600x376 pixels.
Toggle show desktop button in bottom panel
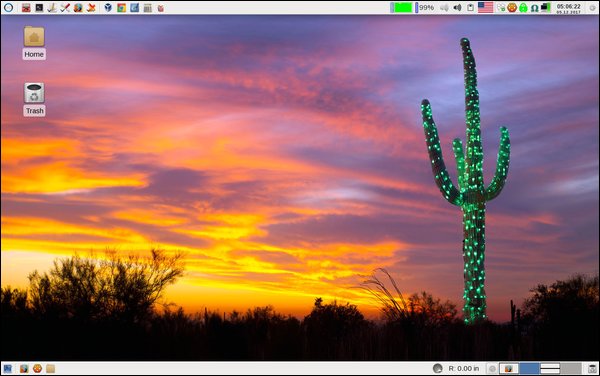click(x=8, y=368)
